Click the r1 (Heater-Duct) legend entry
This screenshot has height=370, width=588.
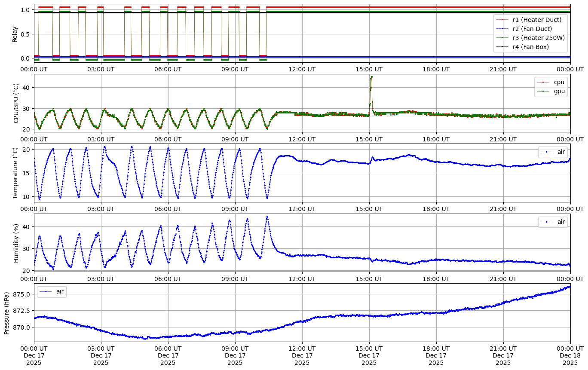537,20
